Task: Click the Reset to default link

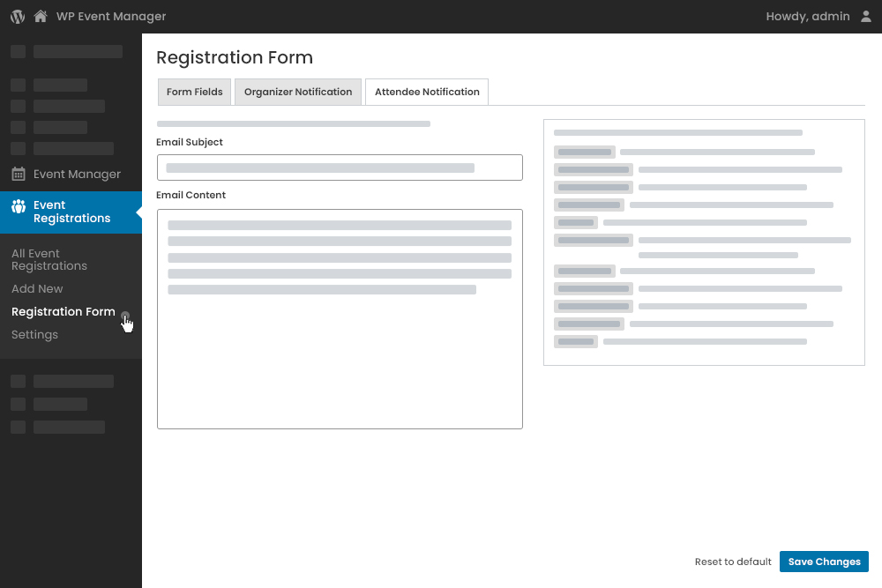Action: tap(733, 562)
